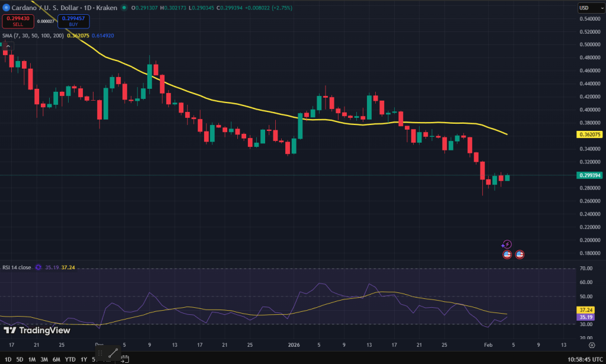The width and height of the screenshot is (606, 364).
Task: Open the go-to-date calendar icon
Action: (125, 359)
